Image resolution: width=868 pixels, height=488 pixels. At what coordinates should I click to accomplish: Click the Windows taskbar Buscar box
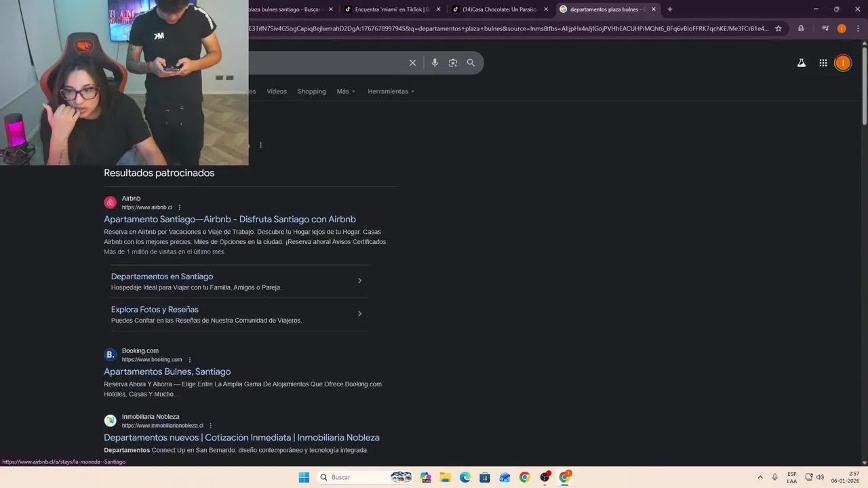point(363,477)
